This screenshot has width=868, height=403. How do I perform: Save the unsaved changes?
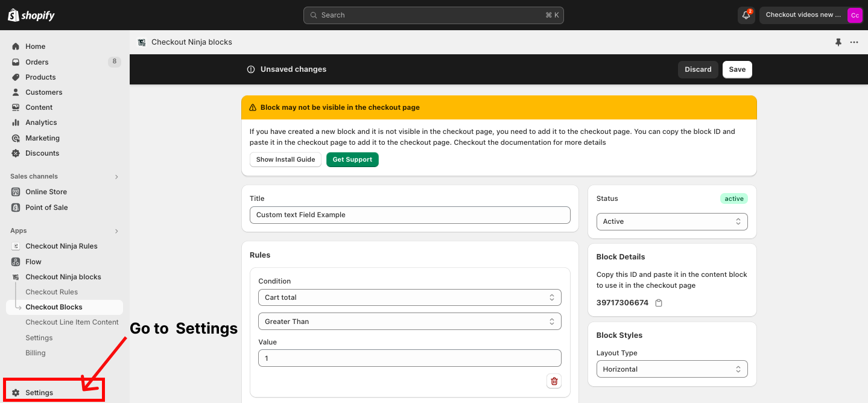click(737, 69)
